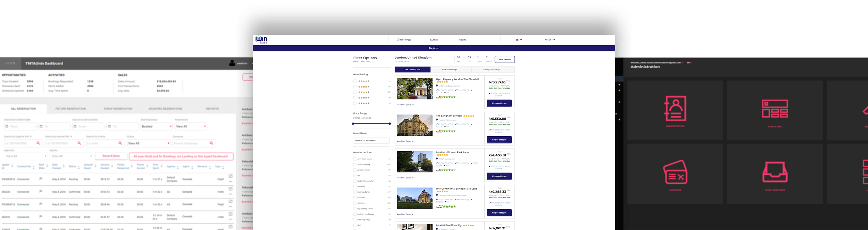868x230 pixels.
Task: Switch to All Reservation tab
Action: coord(23,109)
